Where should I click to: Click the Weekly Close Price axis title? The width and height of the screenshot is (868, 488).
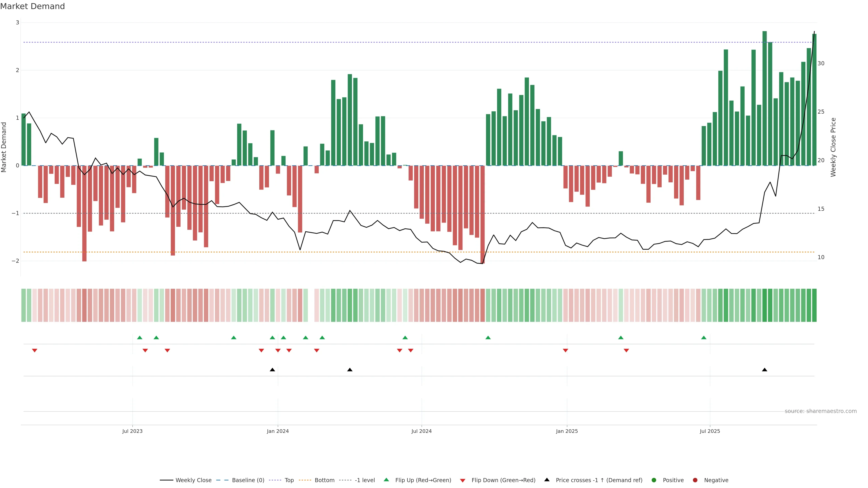coord(833,147)
